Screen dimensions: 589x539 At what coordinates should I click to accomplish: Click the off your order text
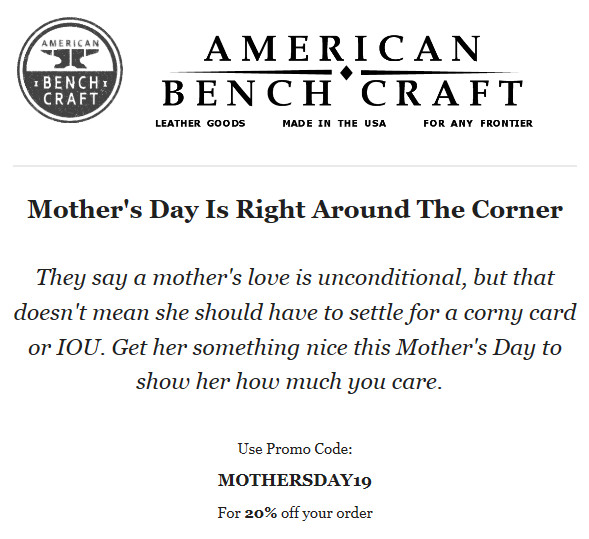coord(327,513)
